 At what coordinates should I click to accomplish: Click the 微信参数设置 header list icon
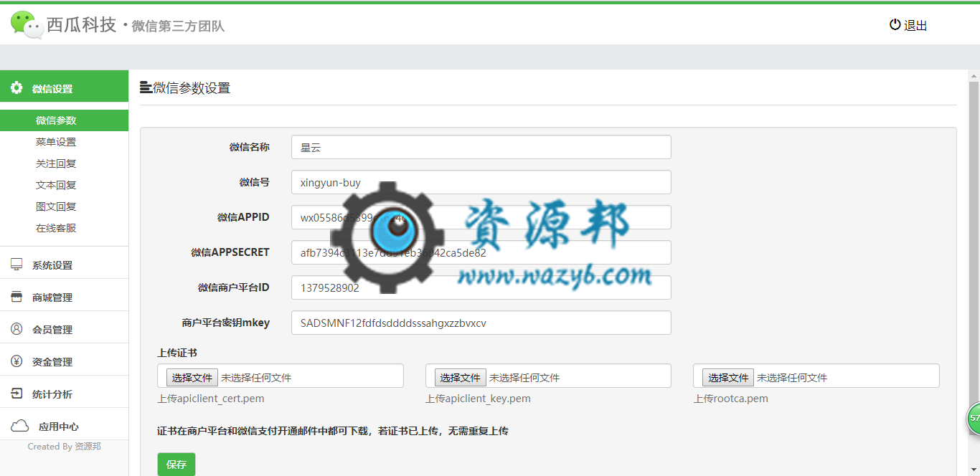146,88
